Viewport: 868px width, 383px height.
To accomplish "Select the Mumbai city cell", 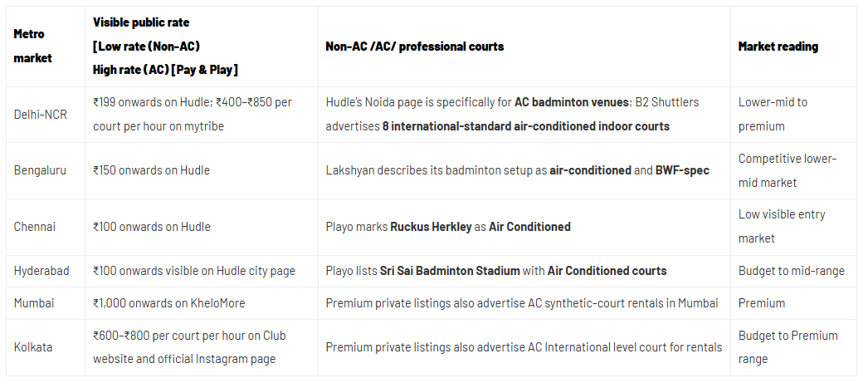I will pos(36,303).
